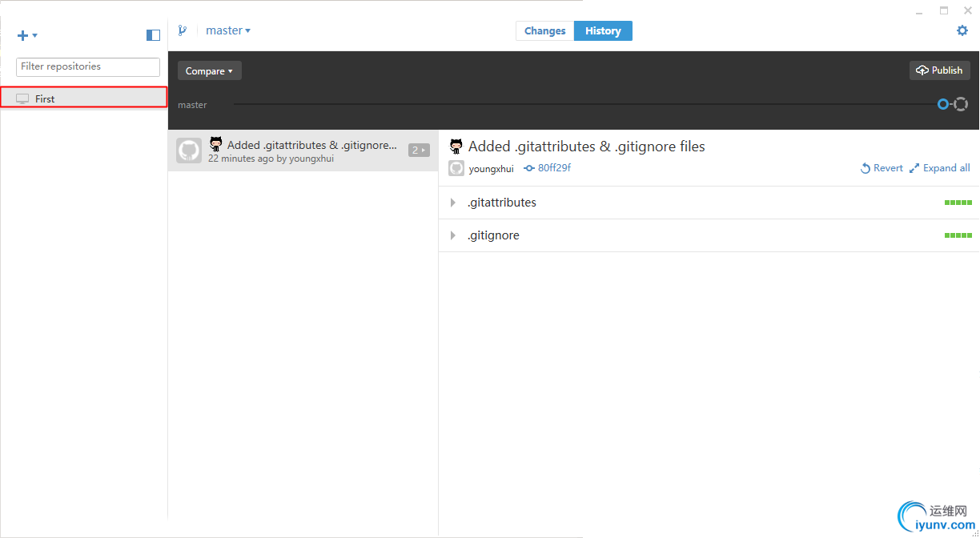Open the Compare dropdown

(x=209, y=70)
